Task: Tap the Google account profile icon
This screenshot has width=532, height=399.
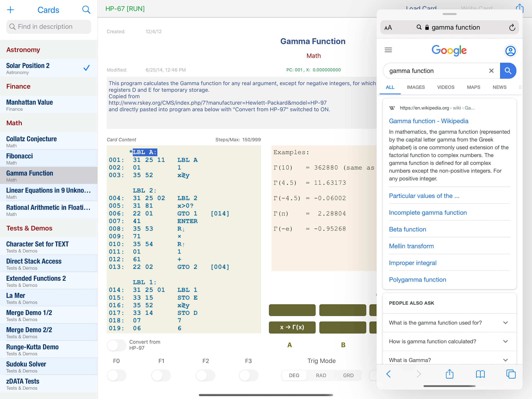Action: point(510,51)
